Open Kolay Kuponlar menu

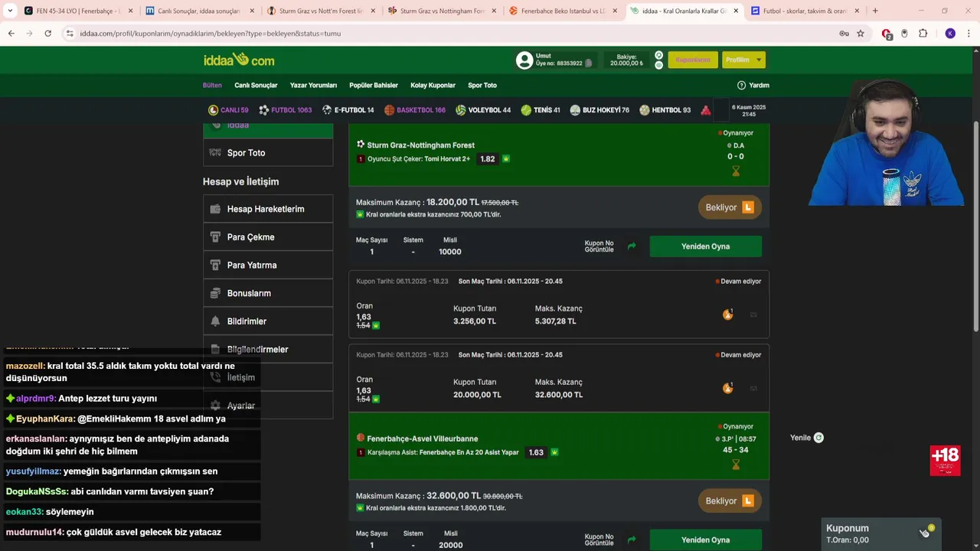click(433, 85)
